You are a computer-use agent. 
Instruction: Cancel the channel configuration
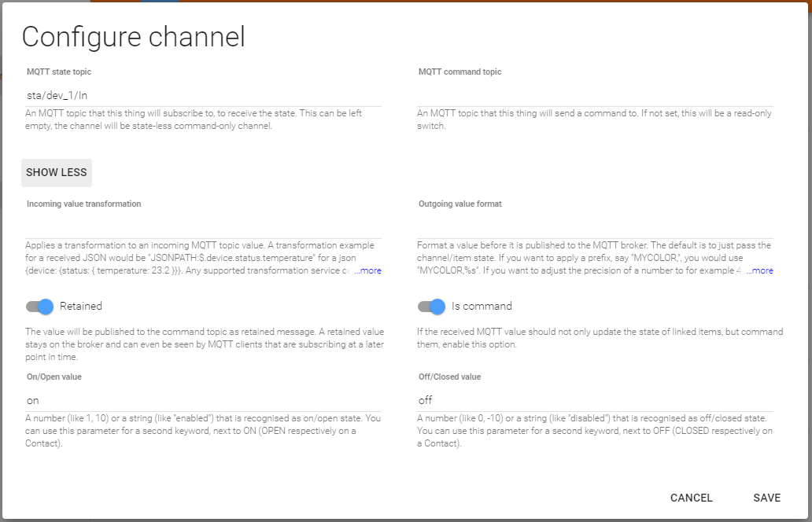pos(691,498)
